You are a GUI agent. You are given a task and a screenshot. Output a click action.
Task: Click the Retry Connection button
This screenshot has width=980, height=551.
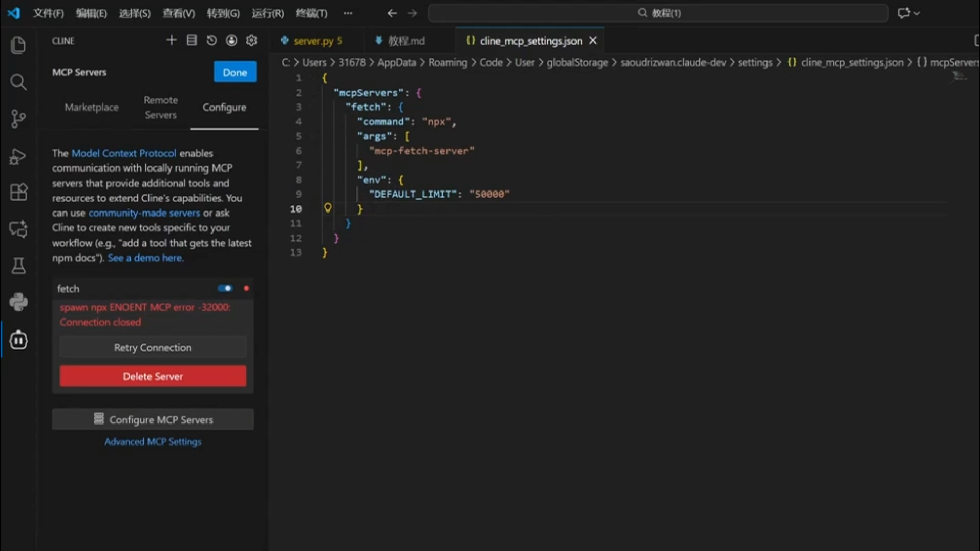tap(153, 348)
